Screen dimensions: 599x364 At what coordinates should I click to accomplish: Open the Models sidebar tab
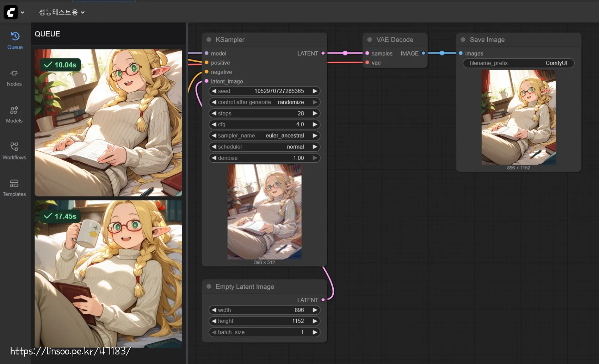[14, 115]
